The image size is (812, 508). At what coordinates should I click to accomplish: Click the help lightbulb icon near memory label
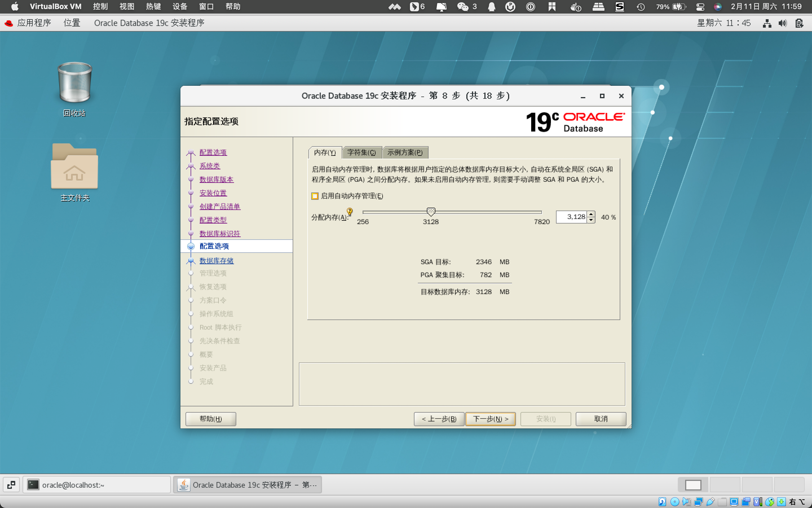coord(350,212)
